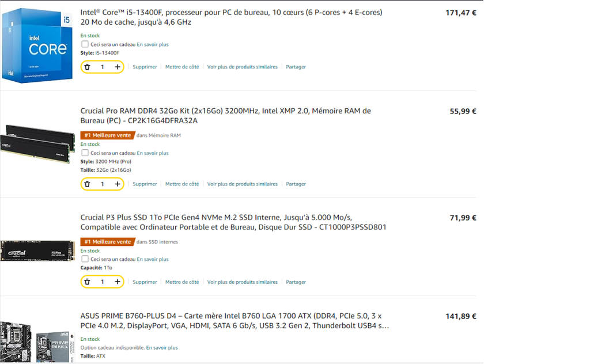Open Intel Core i5-13400F product image
The image size is (590, 364).
pyautogui.click(x=37, y=45)
